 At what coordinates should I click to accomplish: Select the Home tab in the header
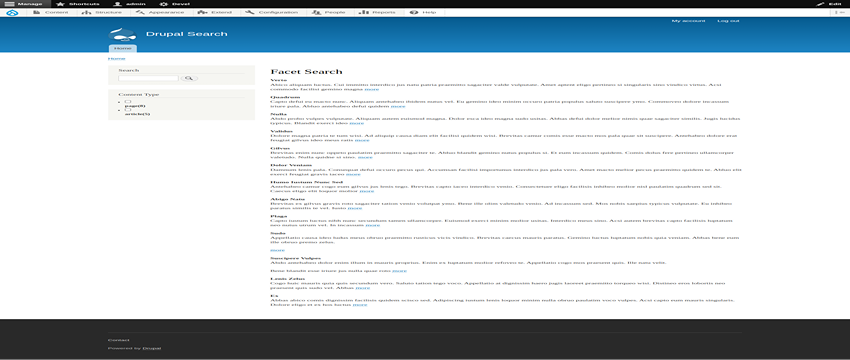coord(123,48)
